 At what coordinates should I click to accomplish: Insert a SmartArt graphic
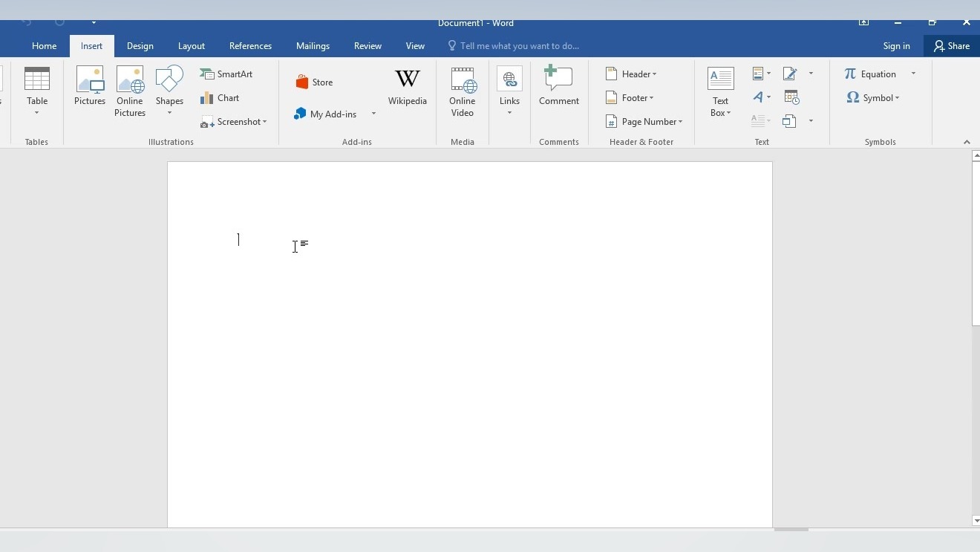click(226, 74)
